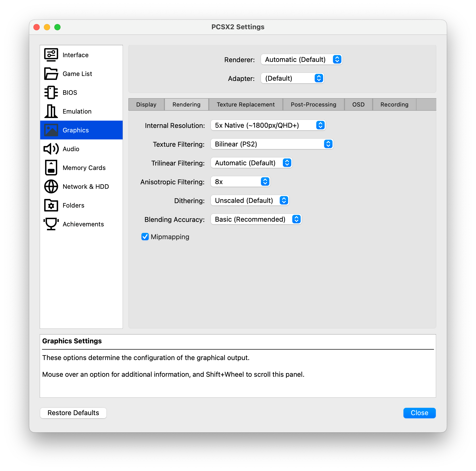Open the Achievements trophy icon
Viewport: 476px width, 471px height.
click(x=51, y=224)
